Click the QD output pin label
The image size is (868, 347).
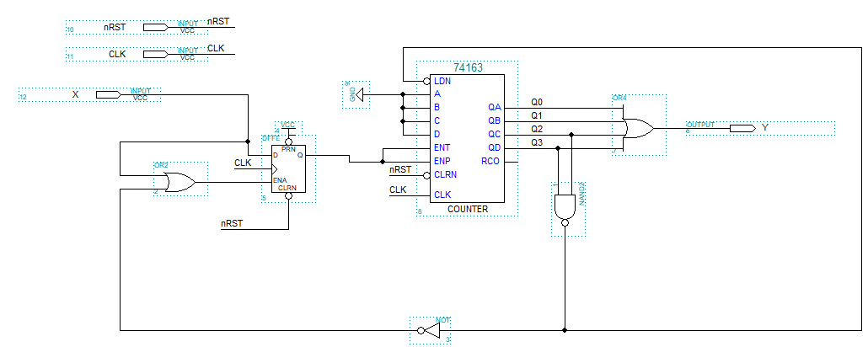[x=494, y=147]
